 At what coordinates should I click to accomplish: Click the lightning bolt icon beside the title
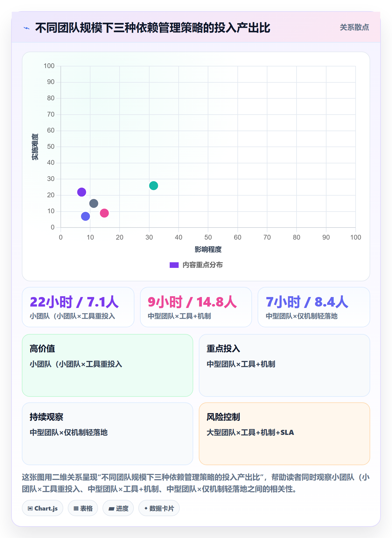(x=27, y=28)
